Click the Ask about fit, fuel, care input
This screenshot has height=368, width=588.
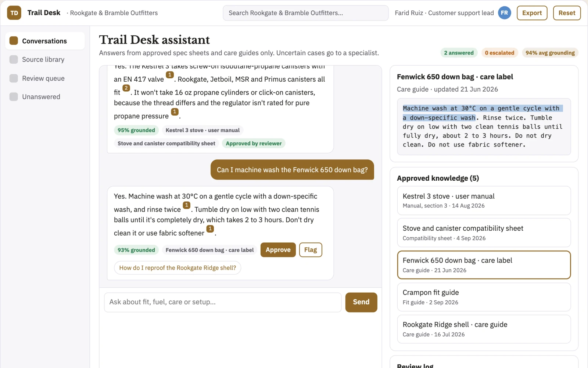click(x=223, y=302)
